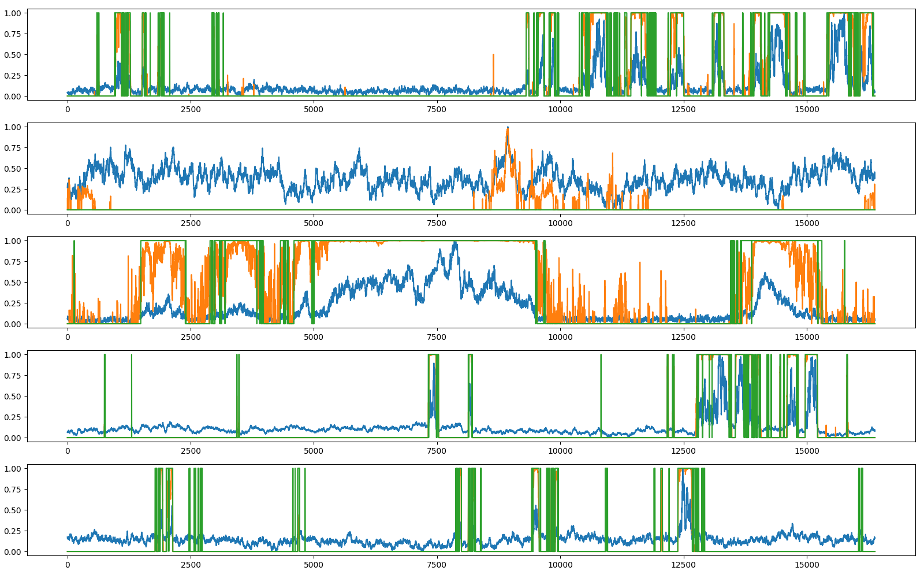Click the 0 x-axis label of the third subplot
The width and height of the screenshot is (924, 578).
click(x=68, y=337)
